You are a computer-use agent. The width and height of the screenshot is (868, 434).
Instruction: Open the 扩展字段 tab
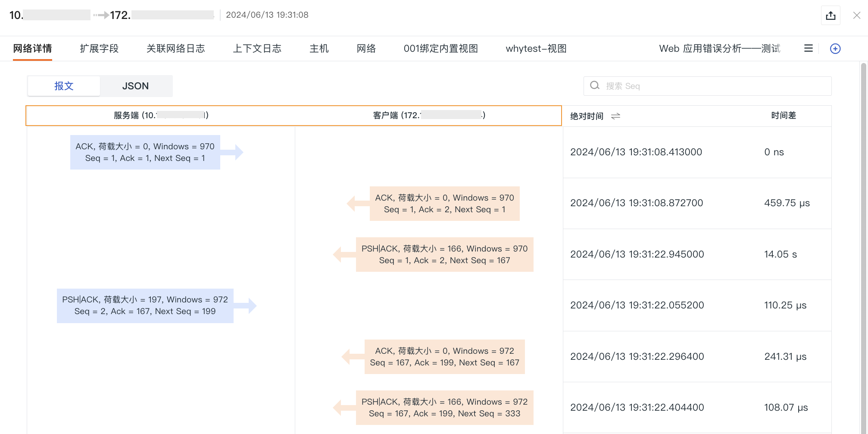click(x=99, y=48)
